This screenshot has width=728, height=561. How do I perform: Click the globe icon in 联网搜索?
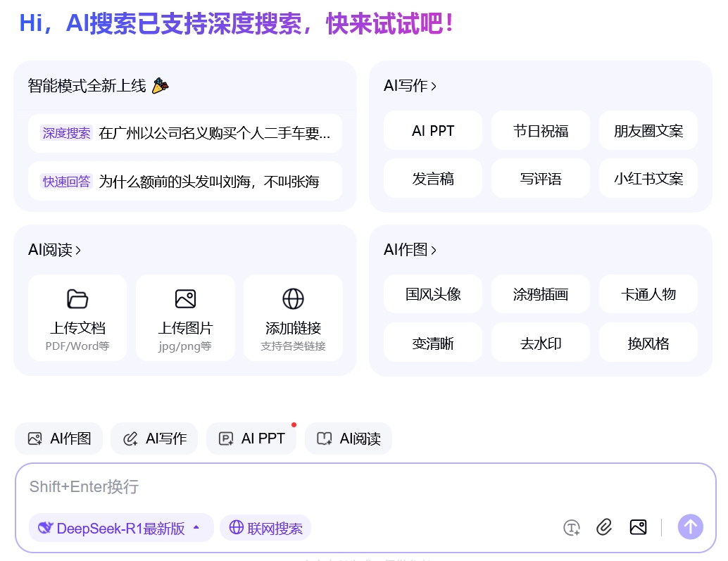tap(237, 527)
